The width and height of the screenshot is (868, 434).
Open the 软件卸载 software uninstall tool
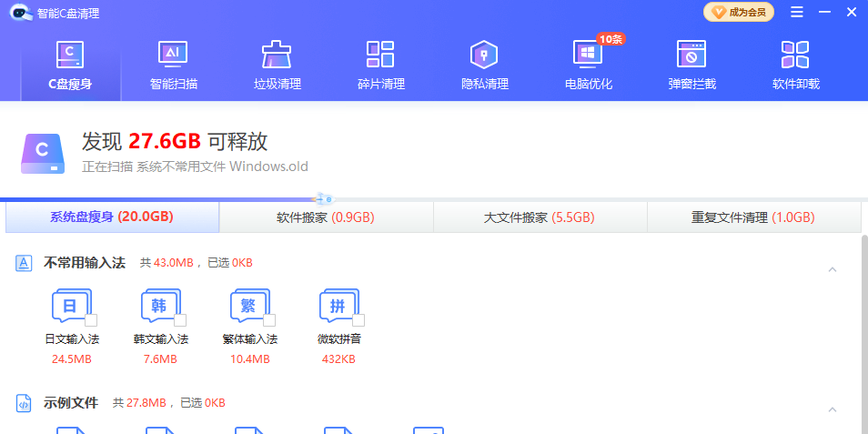pos(795,55)
